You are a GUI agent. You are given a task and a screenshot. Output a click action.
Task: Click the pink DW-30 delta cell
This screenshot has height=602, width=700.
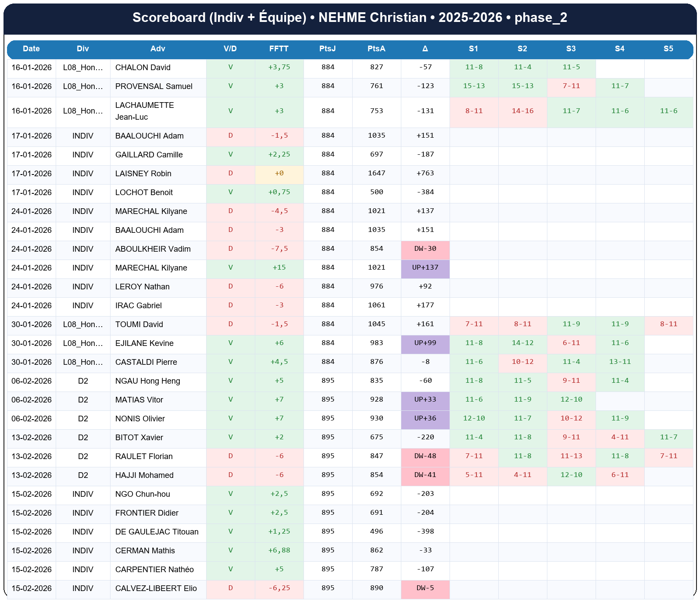click(x=425, y=249)
